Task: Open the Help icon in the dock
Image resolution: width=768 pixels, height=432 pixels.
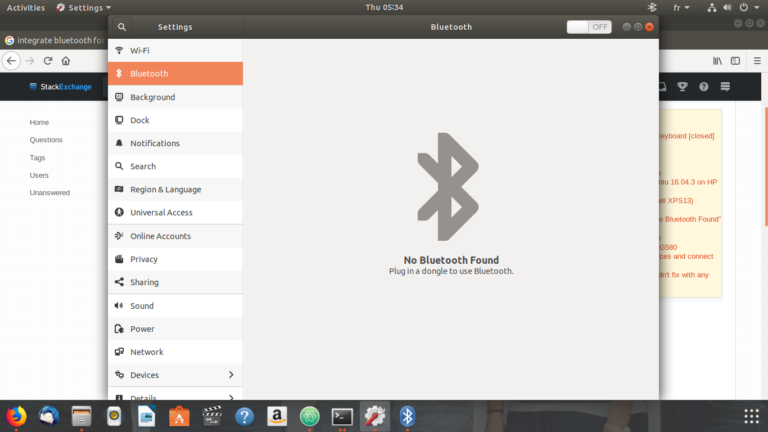Action: pyautogui.click(x=244, y=416)
